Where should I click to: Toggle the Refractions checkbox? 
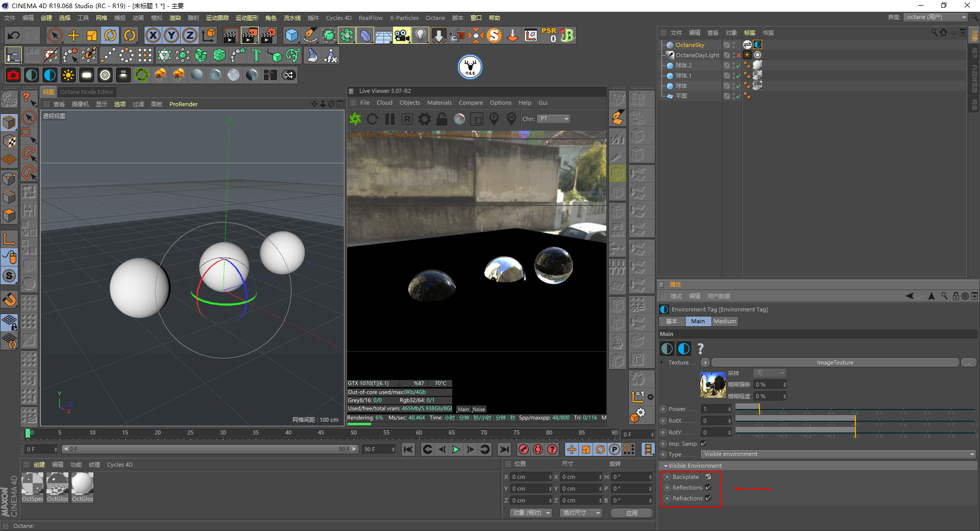coord(708,498)
